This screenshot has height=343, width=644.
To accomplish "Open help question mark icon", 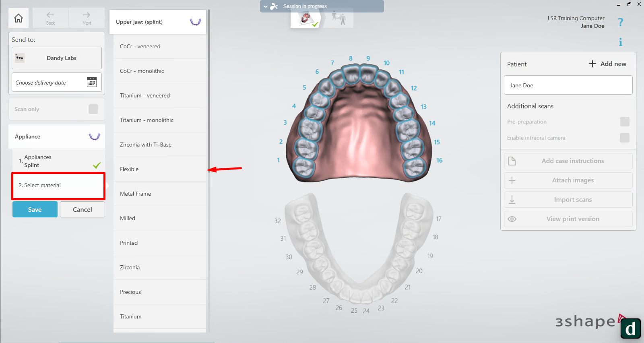I will (x=620, y=22).
